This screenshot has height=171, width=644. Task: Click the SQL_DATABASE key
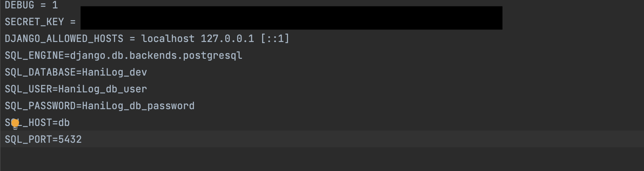pyautogui.click(x=40, y=72)
